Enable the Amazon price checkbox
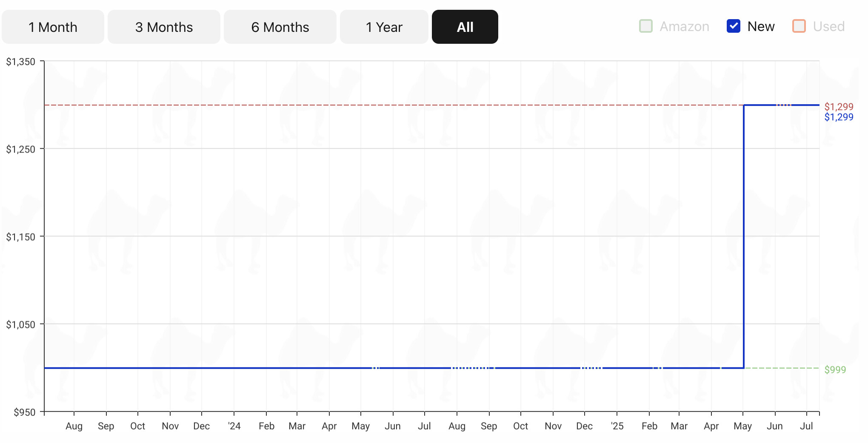This screenshot has height=443, width=868. (646, 26)
